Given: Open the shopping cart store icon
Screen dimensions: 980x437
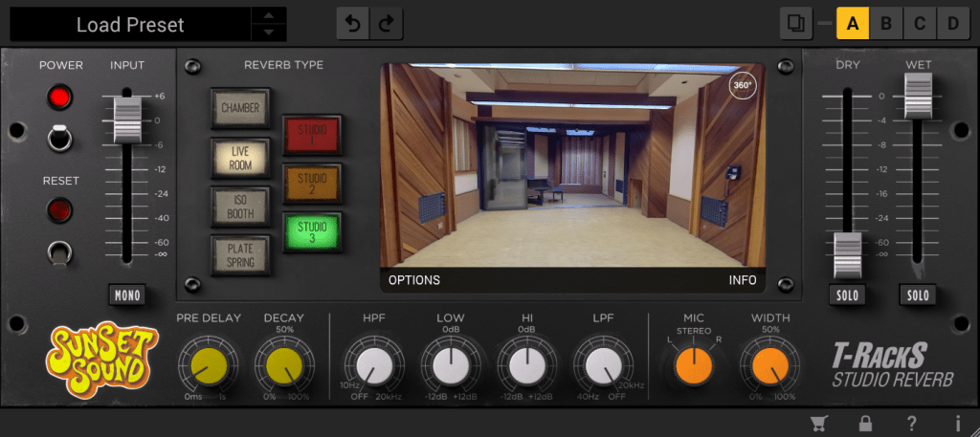Looking at the screenshot, I should [819, 424].
